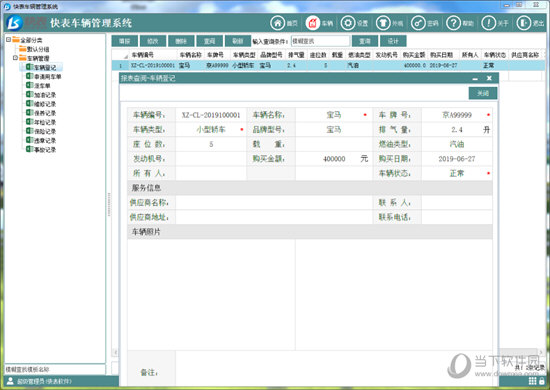Collapse the 车辆管理 tree node
550x390 pixels.
tap(15, 58)
